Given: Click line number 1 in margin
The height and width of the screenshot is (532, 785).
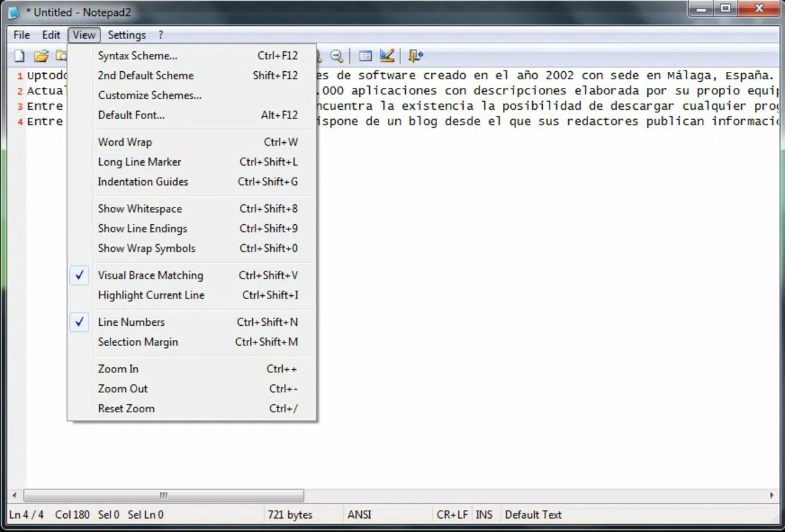Looking at the screenshot, I should coord(20,76).
